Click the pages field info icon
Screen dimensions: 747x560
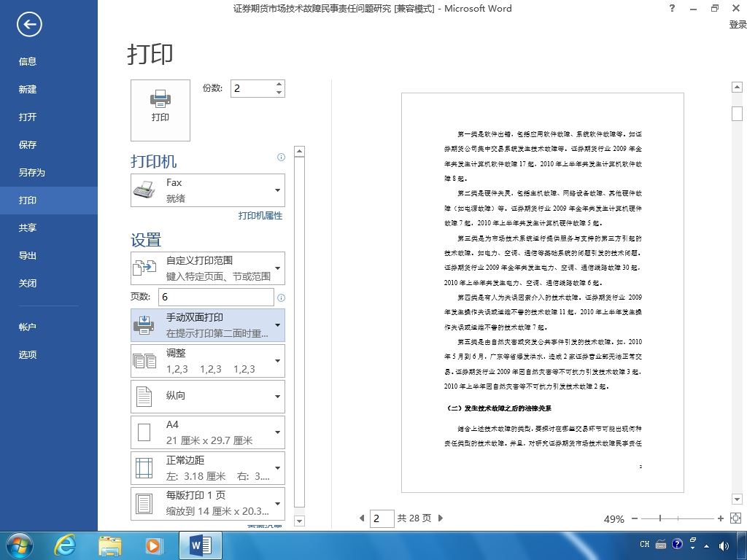[x=281, y=297]
